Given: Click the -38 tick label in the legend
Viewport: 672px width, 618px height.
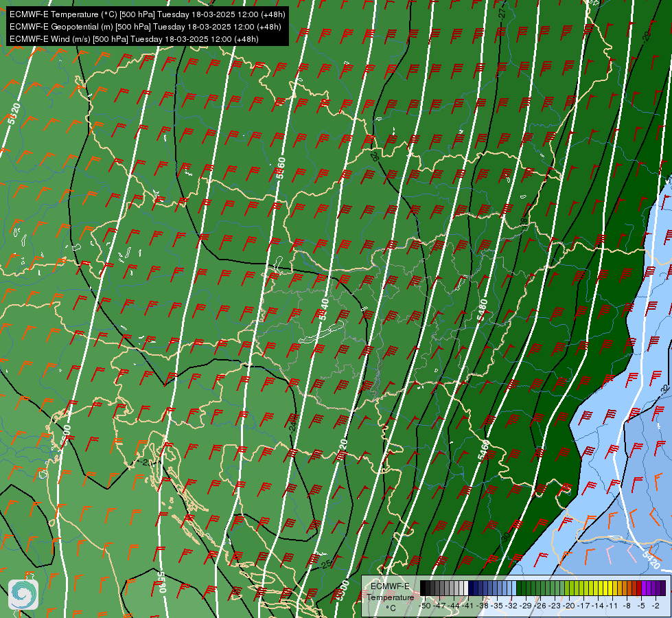Looking at the screenshot, I should click(482, 606).
